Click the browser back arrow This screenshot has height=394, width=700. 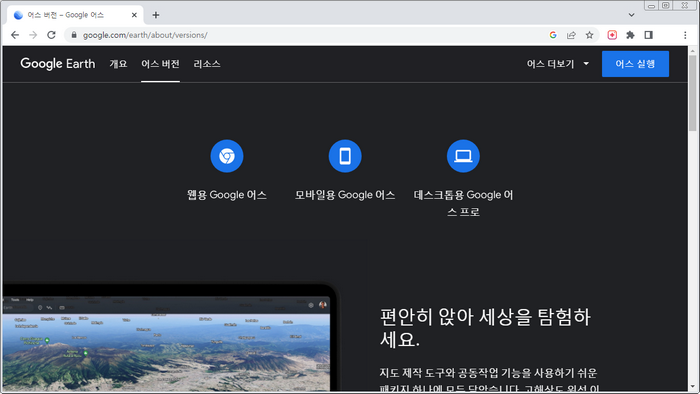pyautogui.click(x=15, y=35)
